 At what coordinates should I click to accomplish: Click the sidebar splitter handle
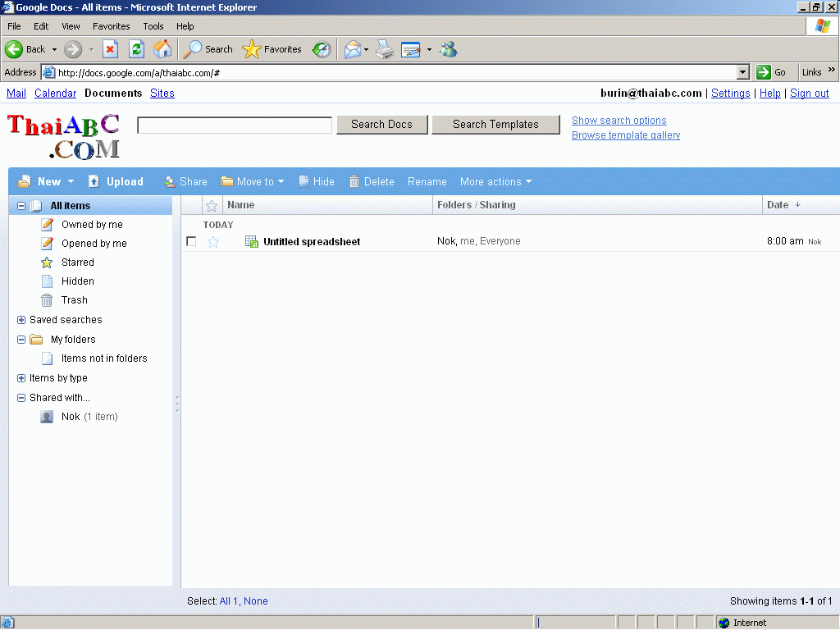[x=176, y=403]
